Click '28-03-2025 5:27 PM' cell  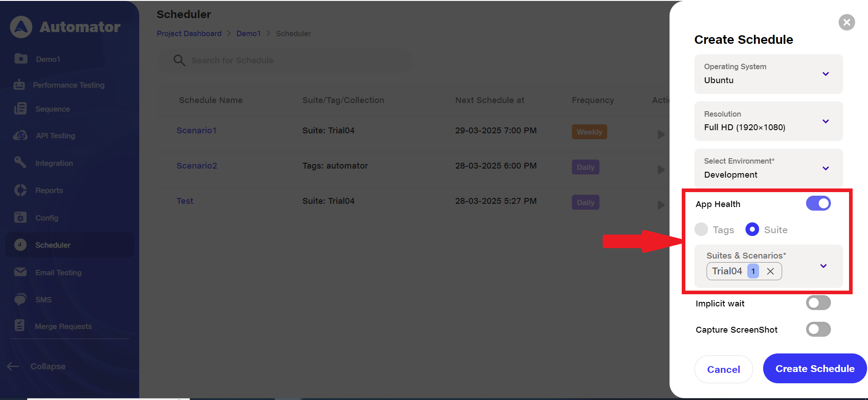point(496,201)
